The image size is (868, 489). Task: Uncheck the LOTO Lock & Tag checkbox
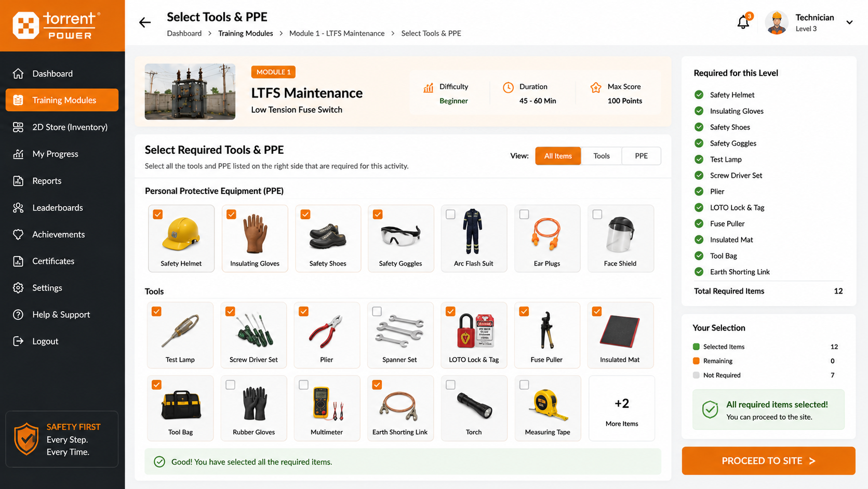coord(450,311)
